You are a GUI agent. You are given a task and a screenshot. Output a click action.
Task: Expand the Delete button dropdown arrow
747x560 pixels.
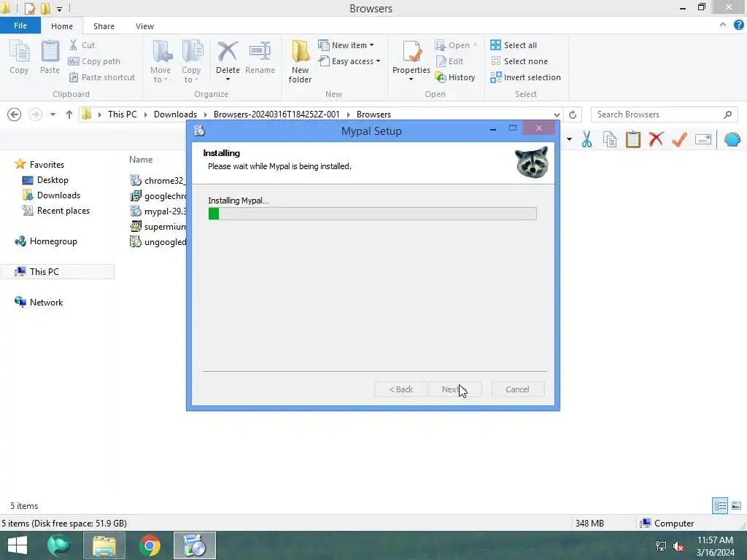228,79
